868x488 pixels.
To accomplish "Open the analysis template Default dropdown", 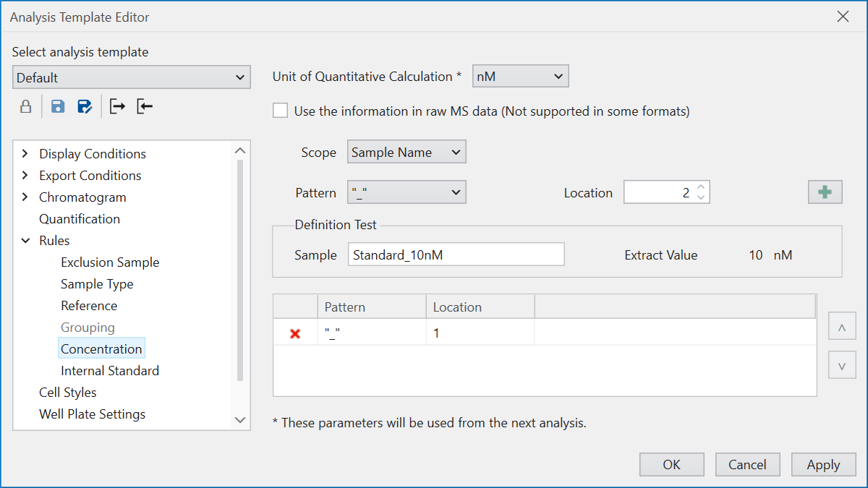I will point(131,77).
